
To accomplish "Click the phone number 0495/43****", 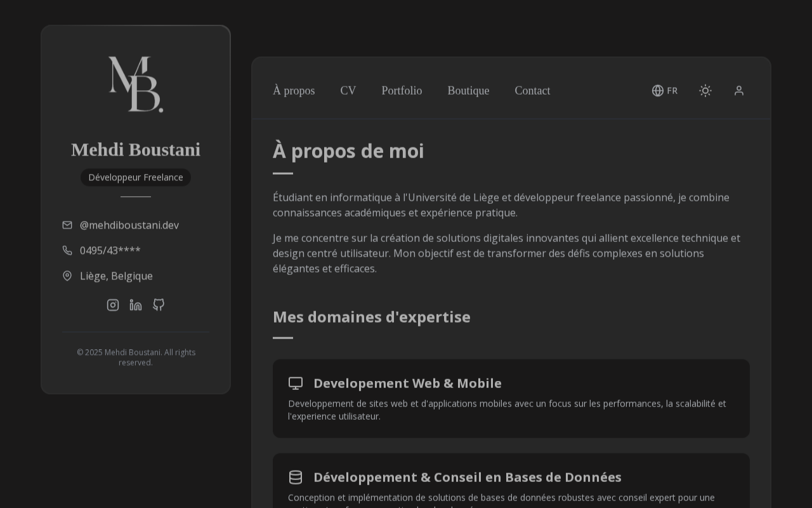I will pyautogui.click(x=110, y=250).
